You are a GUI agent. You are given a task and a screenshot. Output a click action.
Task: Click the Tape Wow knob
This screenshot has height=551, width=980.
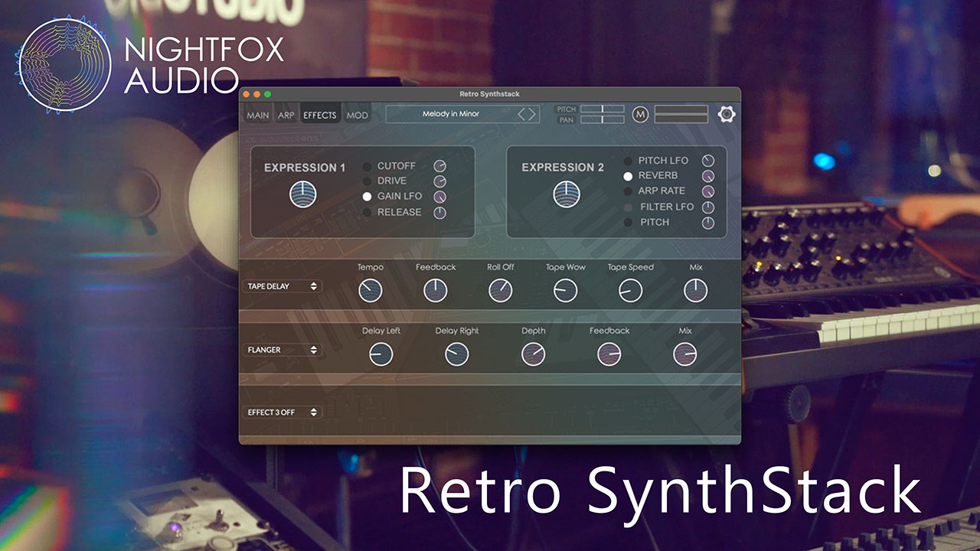tap(565, 290)
